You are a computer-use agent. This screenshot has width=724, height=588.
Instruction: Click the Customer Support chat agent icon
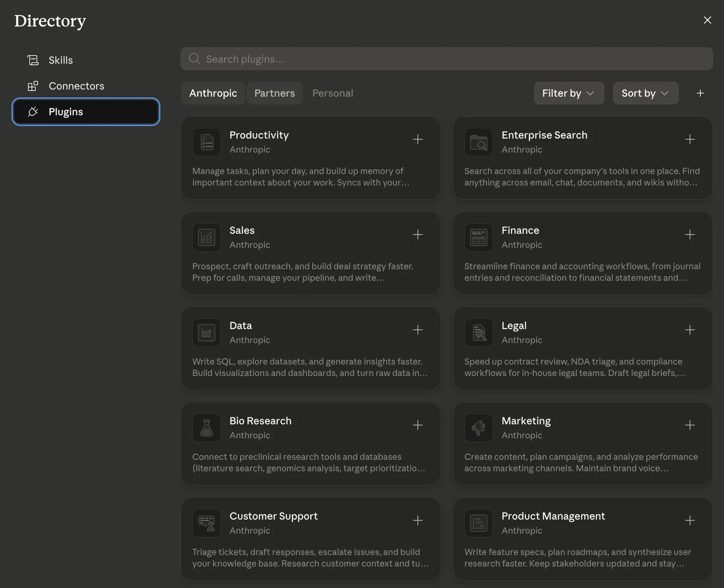(207, 523)
